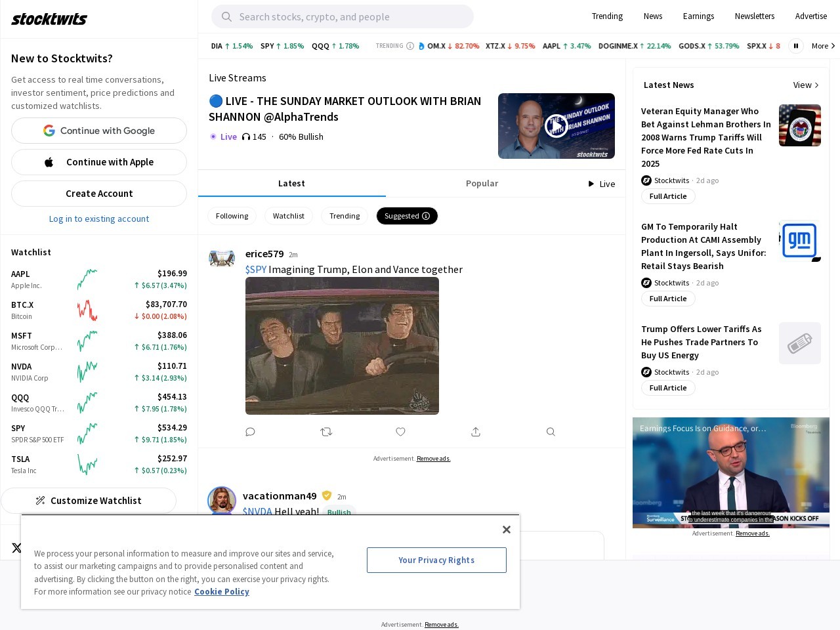Select the Suggested filter chip
The image size is (840, 630).
coord(407,216)
